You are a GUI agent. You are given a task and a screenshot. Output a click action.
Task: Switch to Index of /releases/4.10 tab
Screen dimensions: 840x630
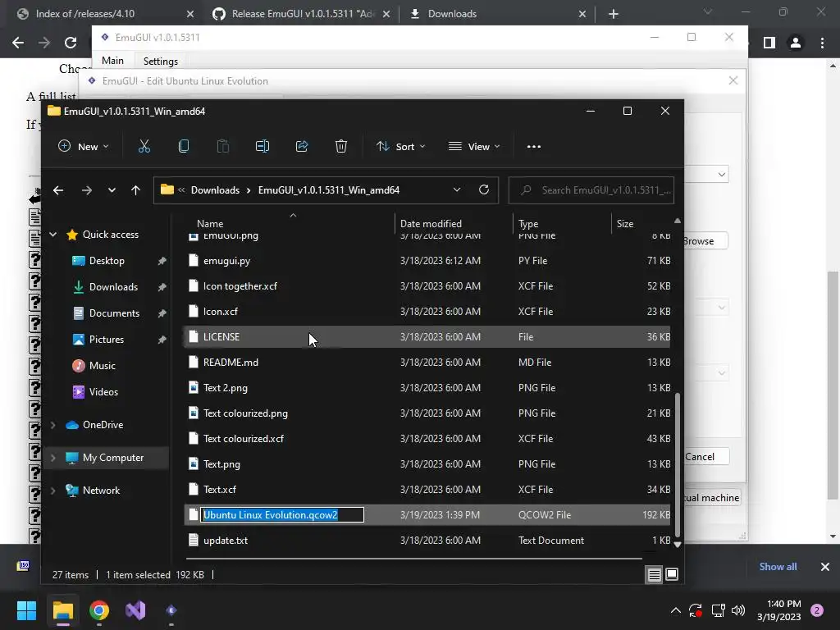click(104, 14)
